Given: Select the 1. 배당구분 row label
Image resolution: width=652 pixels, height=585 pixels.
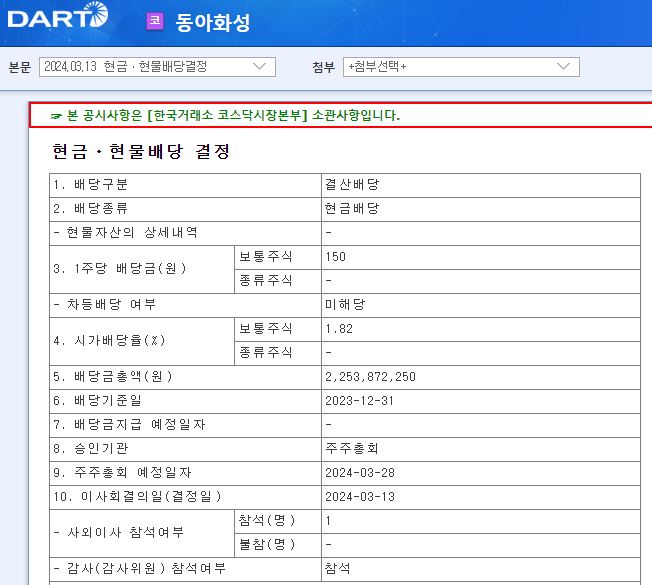Looking at the screenshot, I should tap(90, 185).
